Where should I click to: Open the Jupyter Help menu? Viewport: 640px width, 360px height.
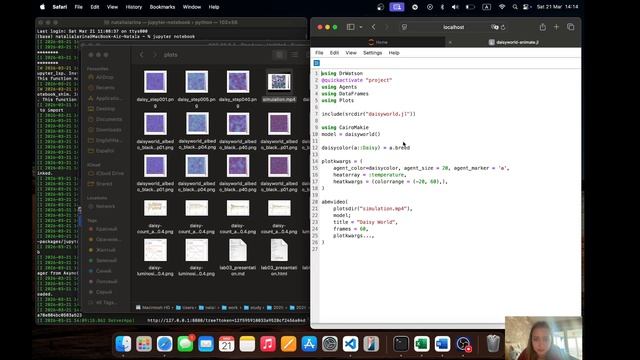394,53
